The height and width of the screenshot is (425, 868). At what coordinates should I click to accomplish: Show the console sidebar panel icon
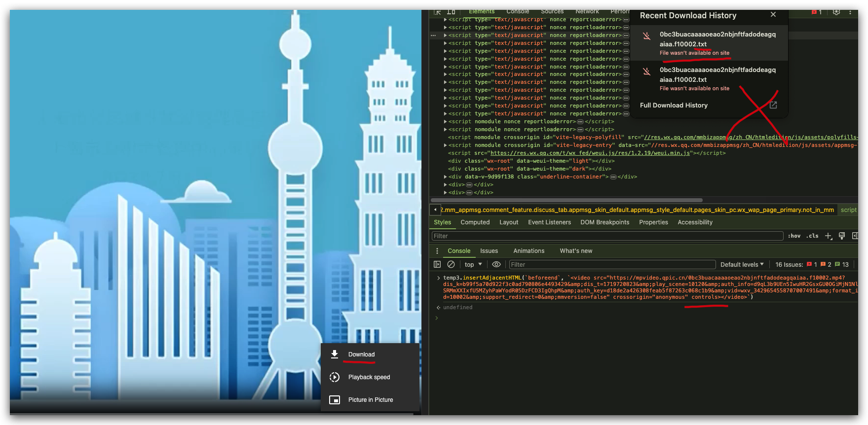coord(437,265)
